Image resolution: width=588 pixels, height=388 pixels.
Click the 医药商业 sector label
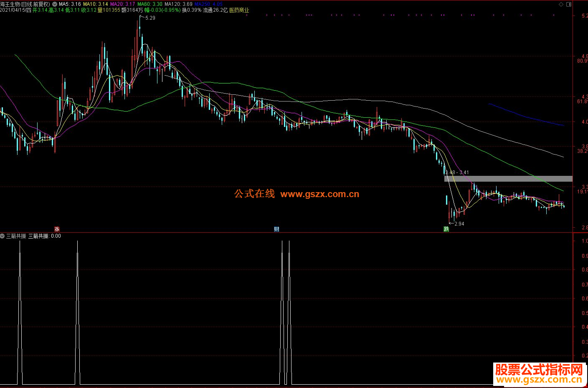(239, 10)
